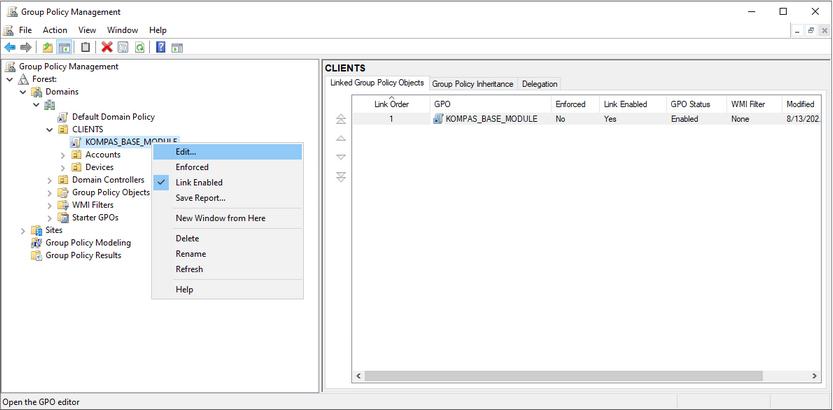833x410 pixels.
Task: Open the Help menu in the menu bar
Action: click(158, 30)
